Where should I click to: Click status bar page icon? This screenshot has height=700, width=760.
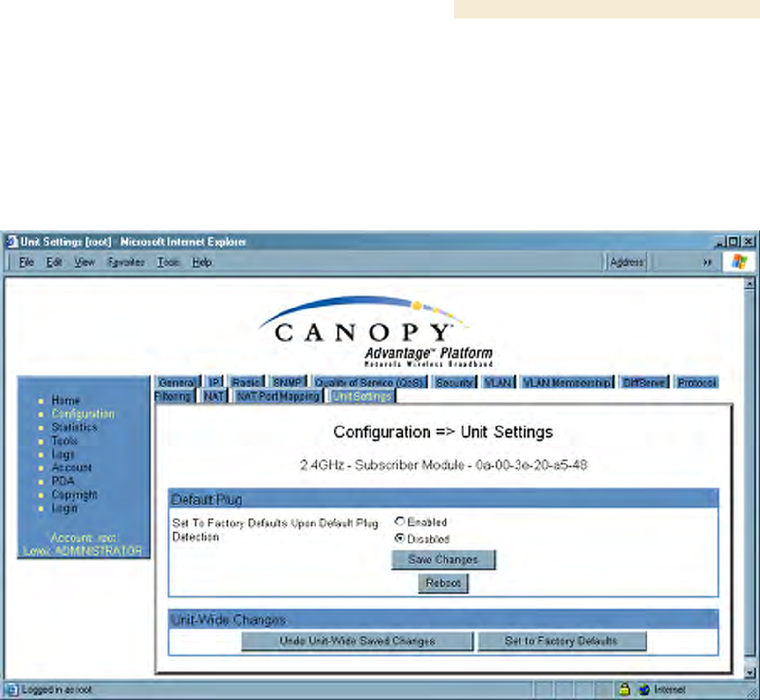[11, 689]
